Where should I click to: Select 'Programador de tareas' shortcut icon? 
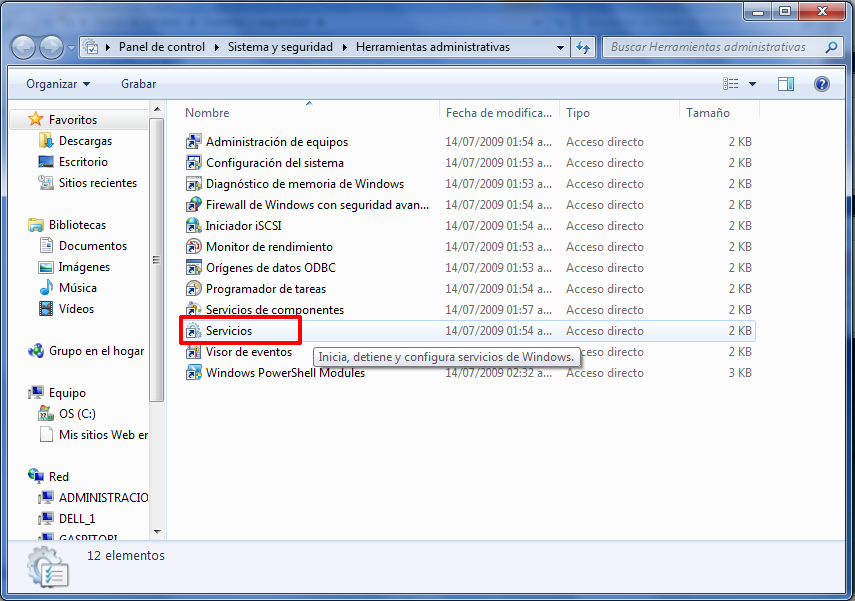pyautogui.click(x=194, y=289)
